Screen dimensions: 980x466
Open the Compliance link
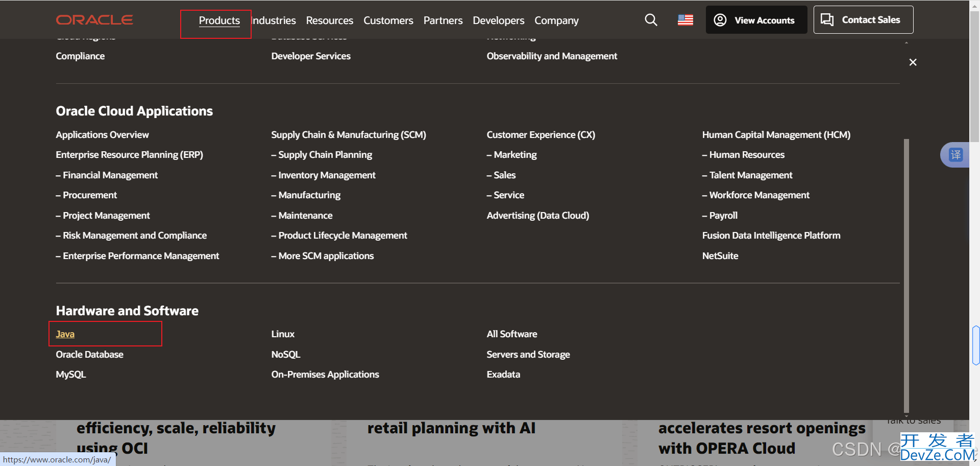pyautogui.click(x=80, y=56)
